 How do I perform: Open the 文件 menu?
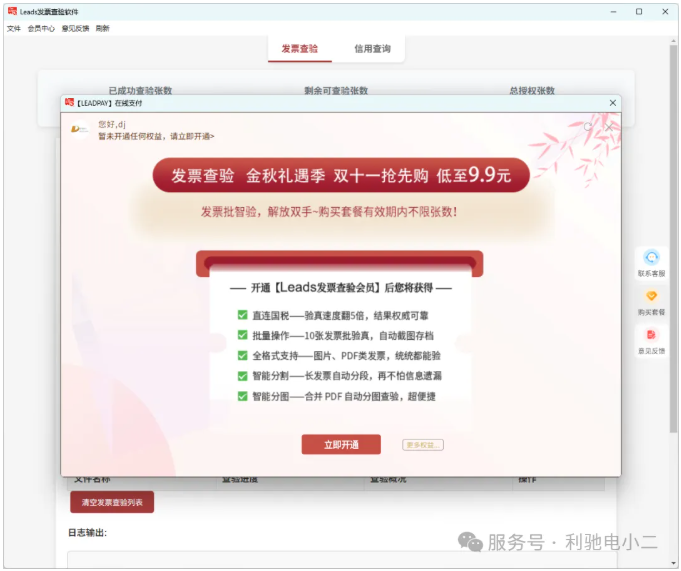coord(13,29)
